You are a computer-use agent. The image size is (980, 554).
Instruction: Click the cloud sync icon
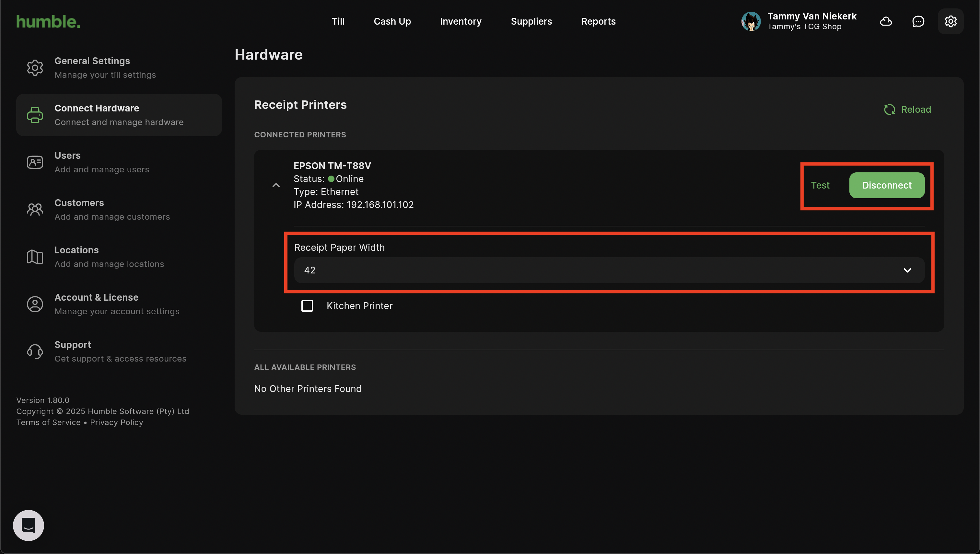[886, 21]
